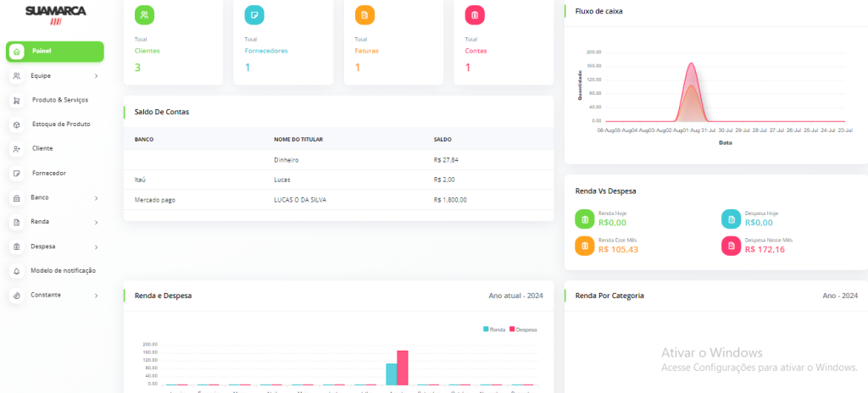Click the teal Fornecedores card icon
The height and width of the screenshot is (393, 868).
(254, 15)
